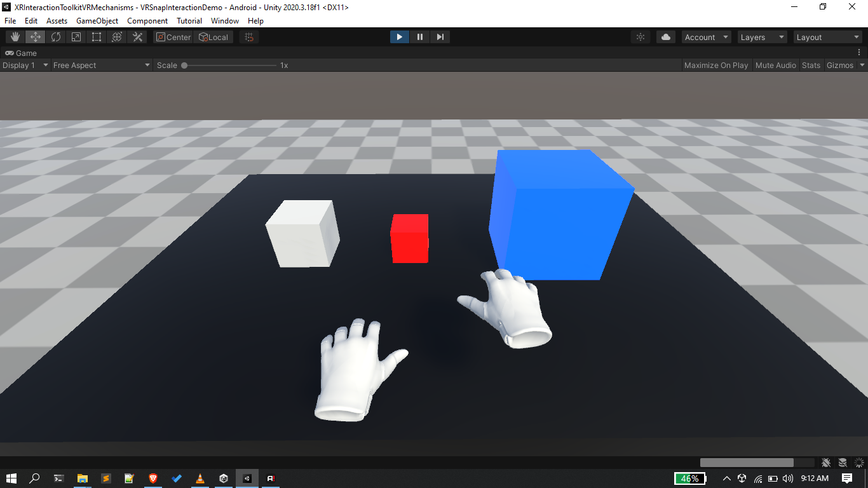Open Wi-Fi network tray icon

click(x=757, y=478)
